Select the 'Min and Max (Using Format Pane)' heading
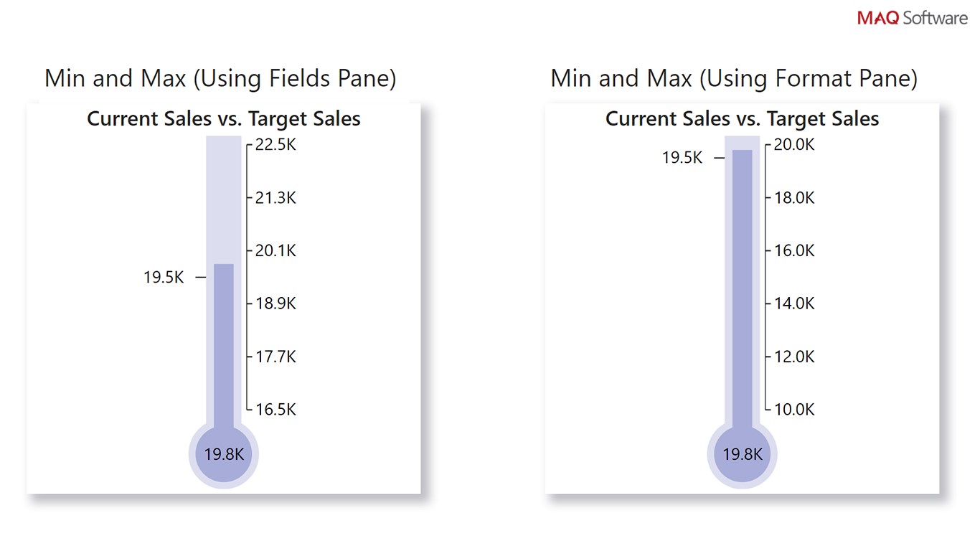 (x=733, y=78)
